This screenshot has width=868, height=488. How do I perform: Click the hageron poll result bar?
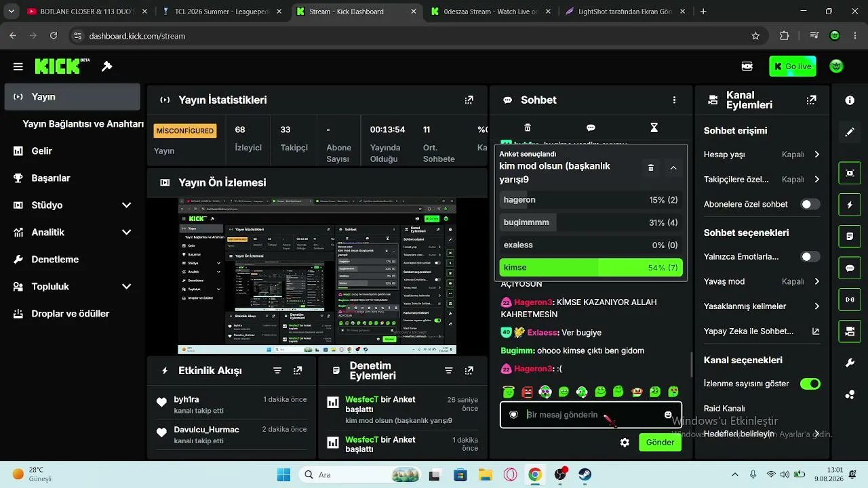pos(591,200)
